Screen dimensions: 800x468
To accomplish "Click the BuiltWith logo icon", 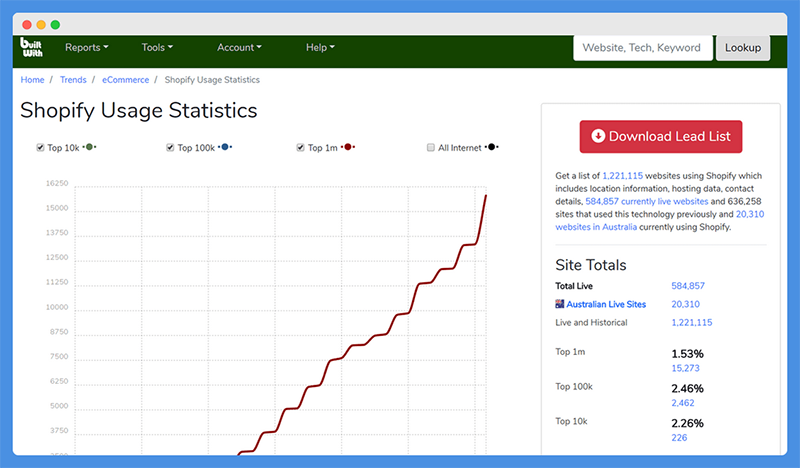I will [32, 47].
